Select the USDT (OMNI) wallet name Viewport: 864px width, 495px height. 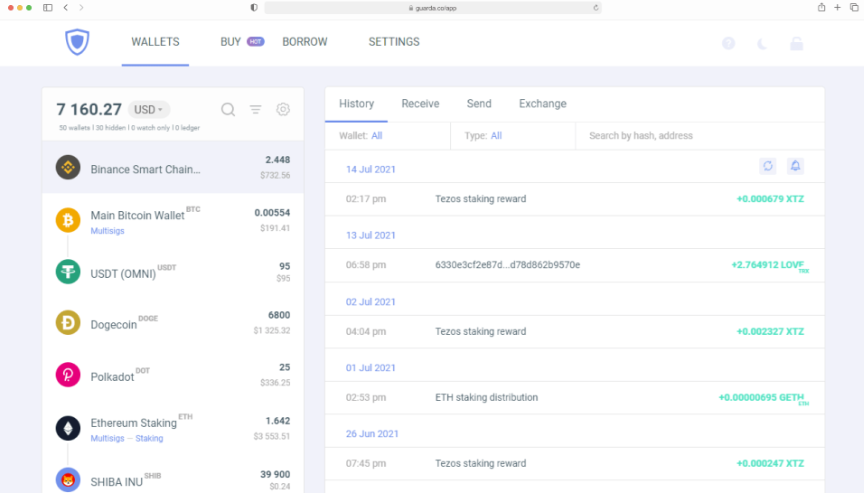[123, 274]
